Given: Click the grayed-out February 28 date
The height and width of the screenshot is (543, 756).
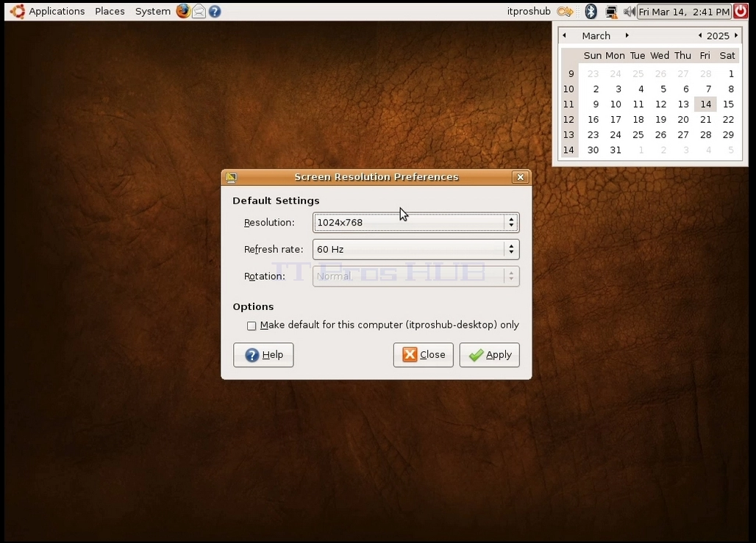Looking at the screenshot, I should point(705,73).
